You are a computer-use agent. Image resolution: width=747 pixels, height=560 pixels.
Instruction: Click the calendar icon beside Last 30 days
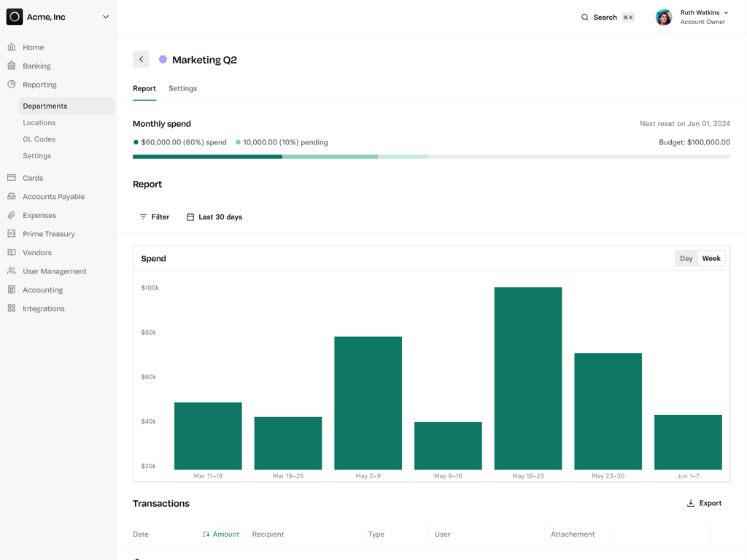[190, 217]
